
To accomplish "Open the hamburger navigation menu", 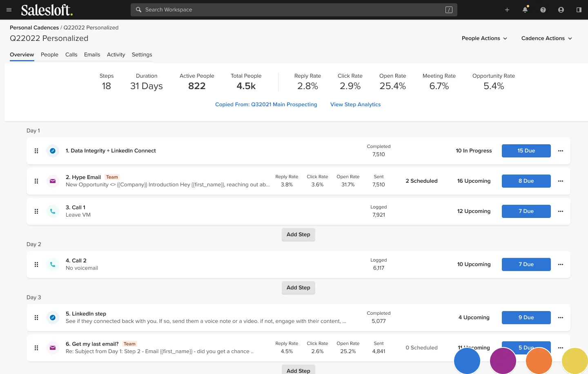I will point(9,10).
